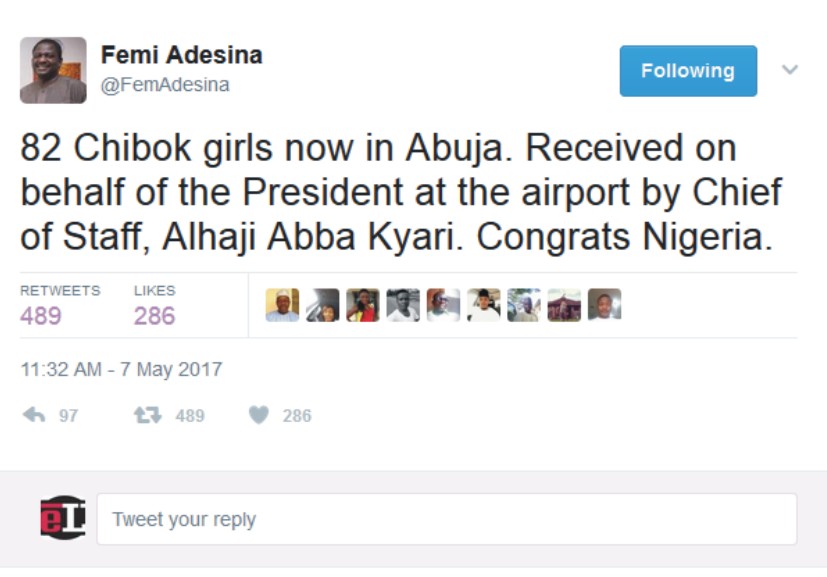This screenshot has width=827, height=577.
Task: Click the fourth liker avatar thumbnail
Action: pos(403,305)
